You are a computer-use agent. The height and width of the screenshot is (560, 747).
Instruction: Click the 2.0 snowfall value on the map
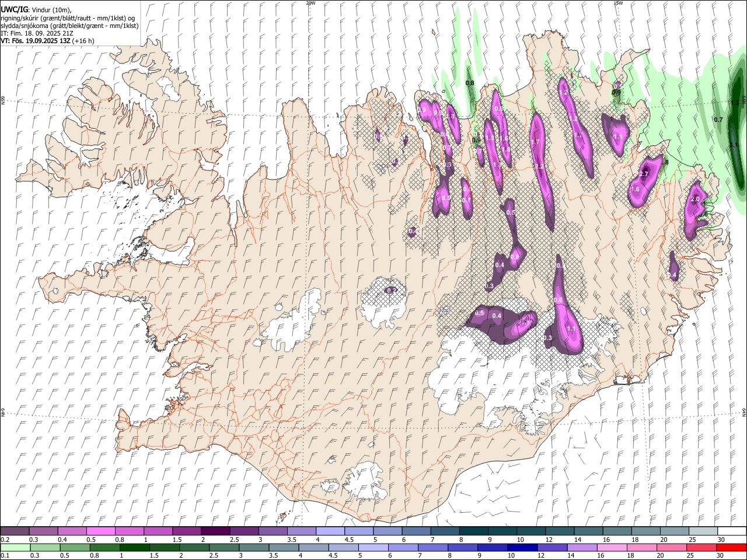click(694, 199)
